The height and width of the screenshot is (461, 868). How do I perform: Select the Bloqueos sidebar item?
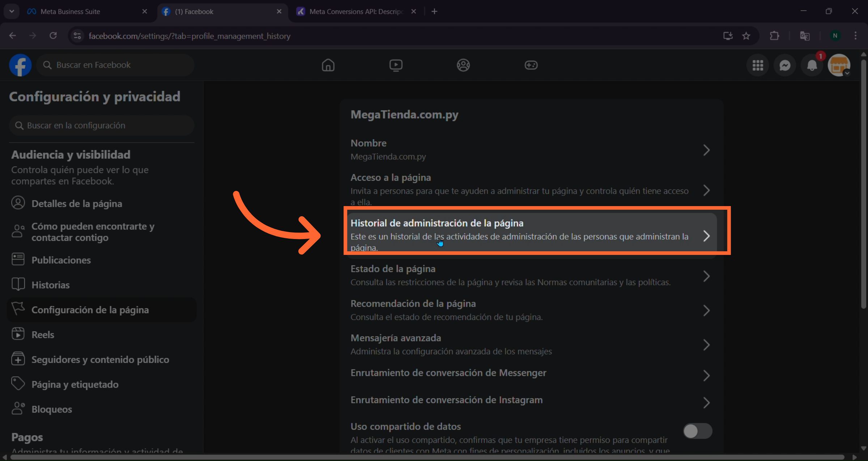[x=51, y=409]
